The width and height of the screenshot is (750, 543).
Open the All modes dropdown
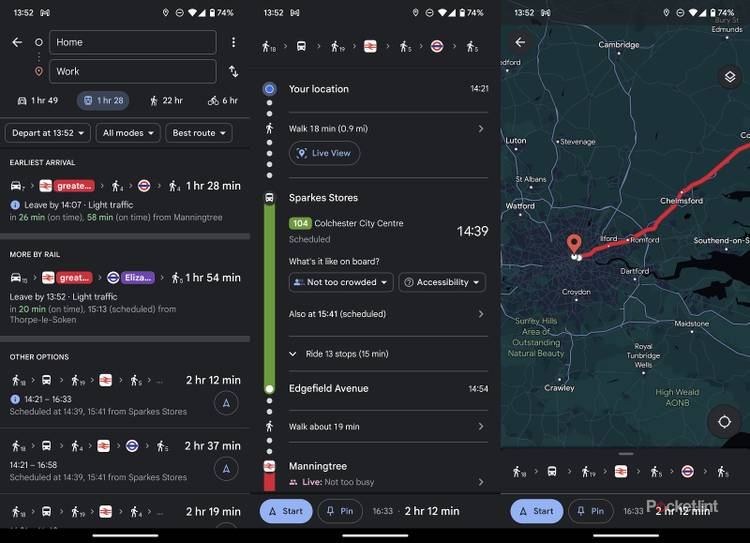coord(128,133)
